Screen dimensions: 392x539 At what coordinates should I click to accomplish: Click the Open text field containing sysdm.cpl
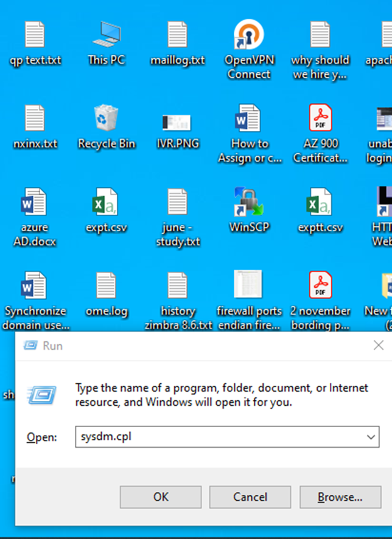coord(227,437)
